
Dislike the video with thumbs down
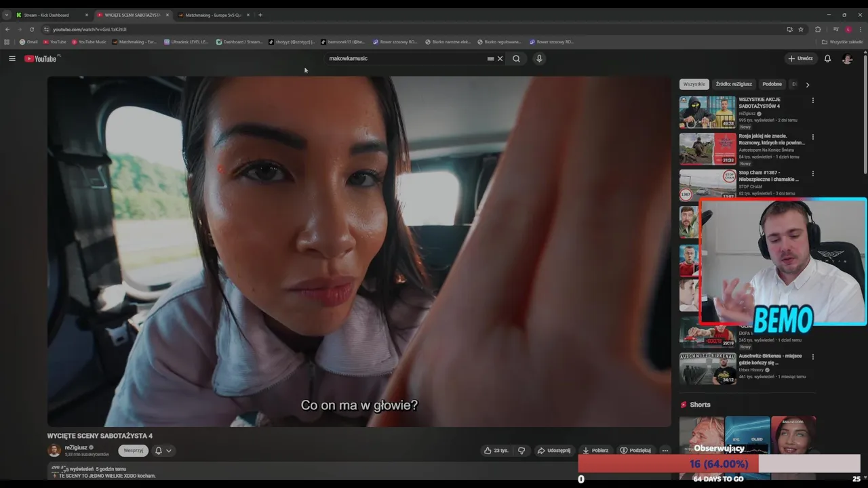[x=521, y=450]
